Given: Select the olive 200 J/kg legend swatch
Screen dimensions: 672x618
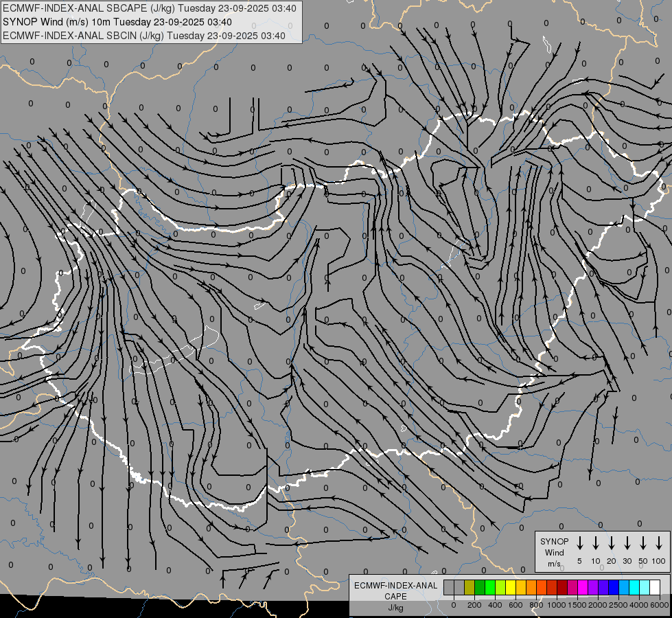Looking at the screenshot, I should pyautogui.click(x=470, y=588).
